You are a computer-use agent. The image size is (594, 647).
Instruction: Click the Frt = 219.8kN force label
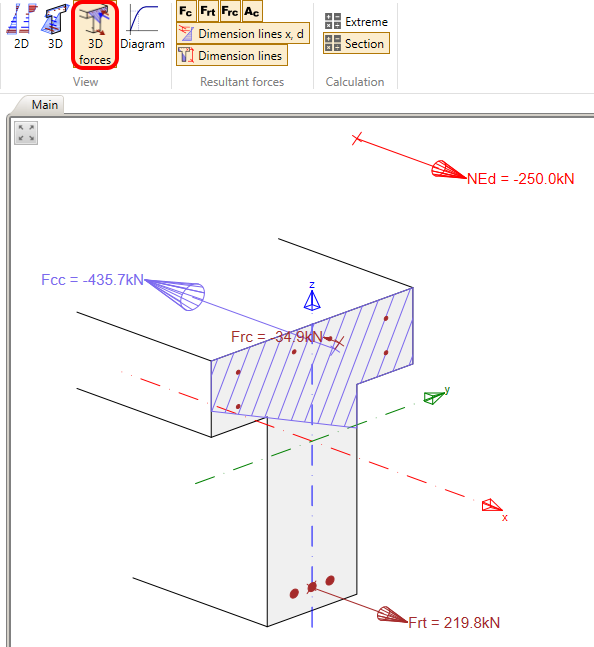click(x=454, y=623)
